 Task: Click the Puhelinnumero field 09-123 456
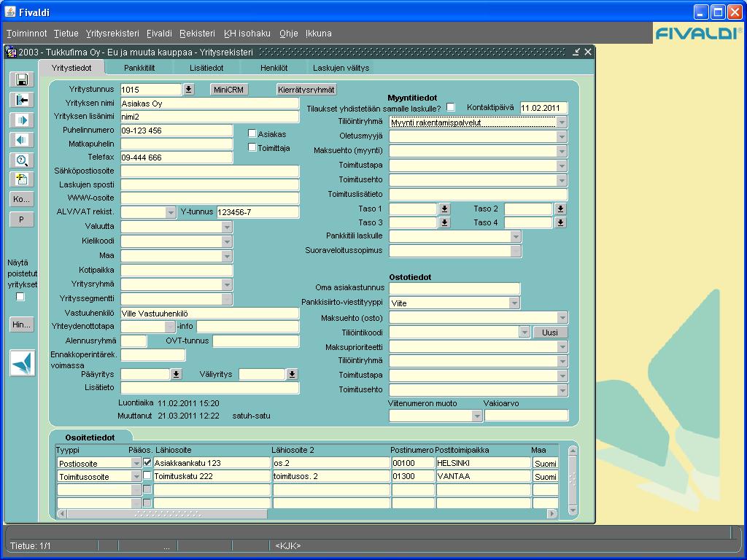(177, 130)
